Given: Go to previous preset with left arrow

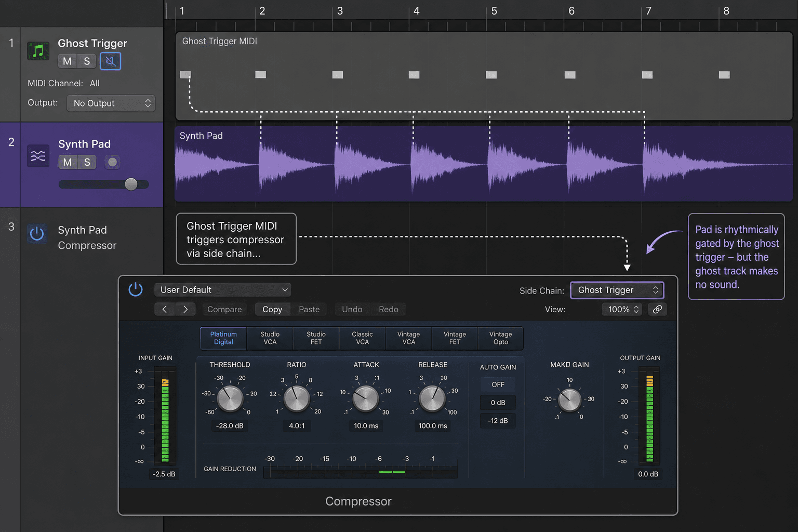Looking at the screenshot, I should [x=164, y=309].
